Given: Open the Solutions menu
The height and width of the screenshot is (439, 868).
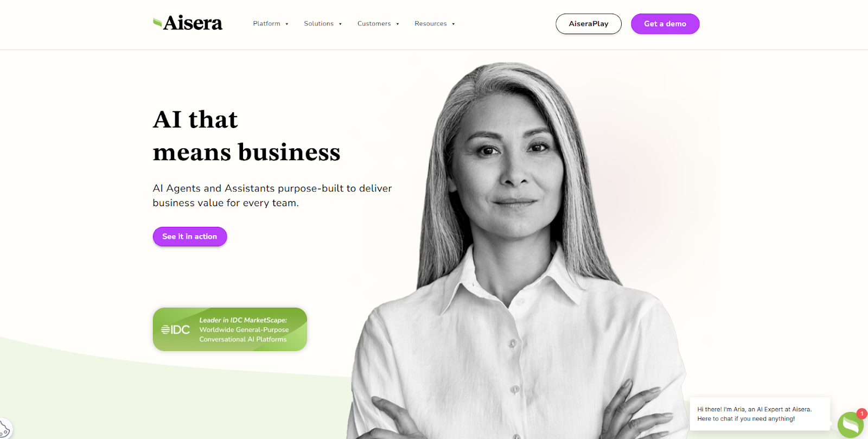Looking at the screenshot, I should [318, 23].
